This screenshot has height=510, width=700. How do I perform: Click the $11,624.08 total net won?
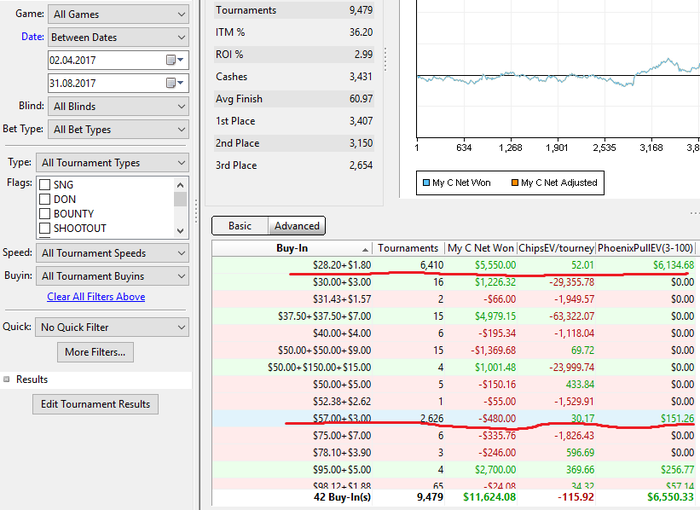tap(489, 497)
